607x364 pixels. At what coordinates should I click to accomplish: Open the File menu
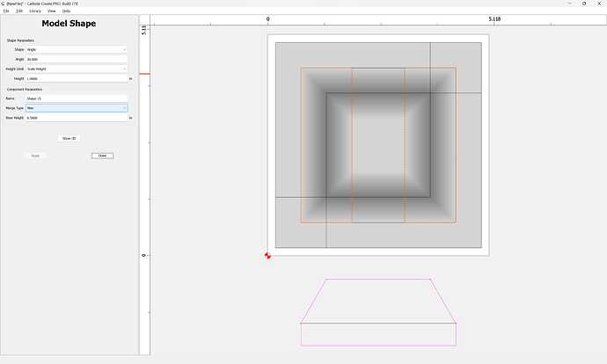tap(6, 11)
